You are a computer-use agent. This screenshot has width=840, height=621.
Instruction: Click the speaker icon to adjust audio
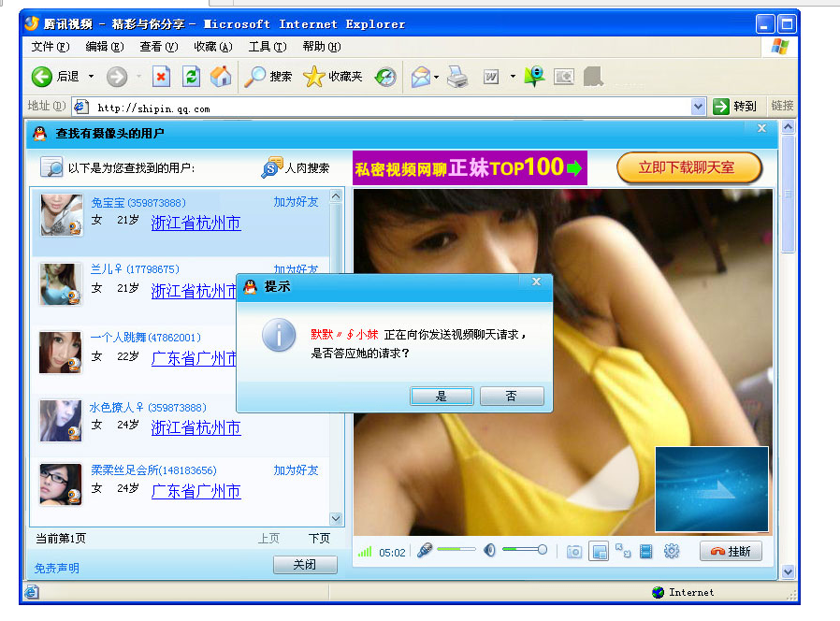[487, 551]
